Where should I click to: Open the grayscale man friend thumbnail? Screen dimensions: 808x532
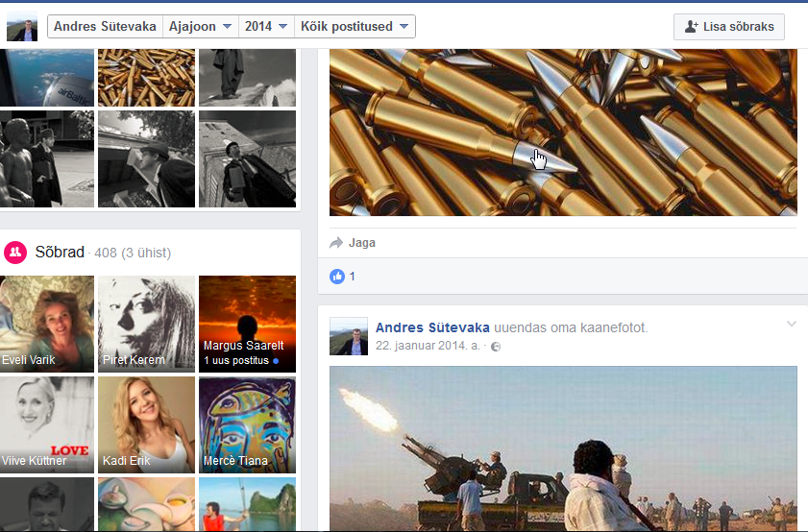pyautogui.click(x=47, y=504)
